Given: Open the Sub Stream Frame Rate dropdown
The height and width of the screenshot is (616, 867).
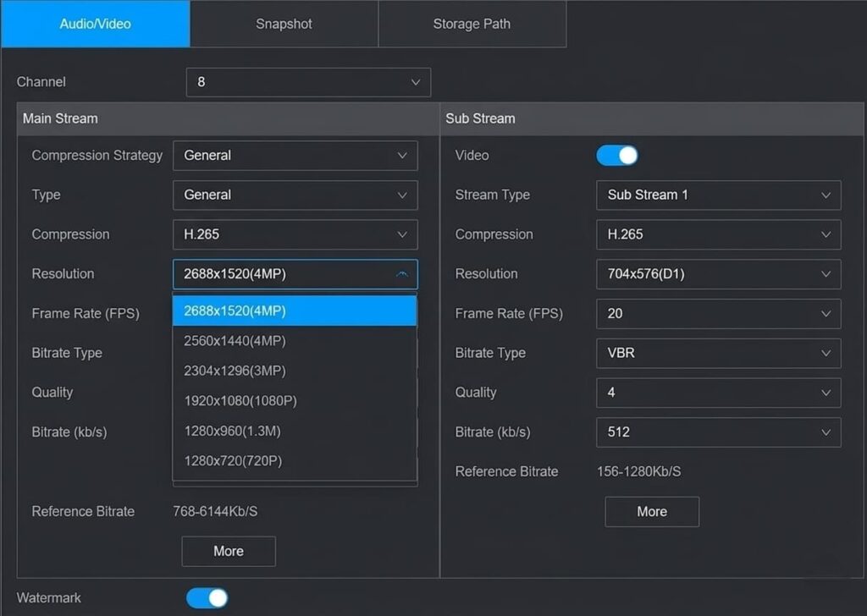Looking at the screenshot, I should tap(718, 314).
